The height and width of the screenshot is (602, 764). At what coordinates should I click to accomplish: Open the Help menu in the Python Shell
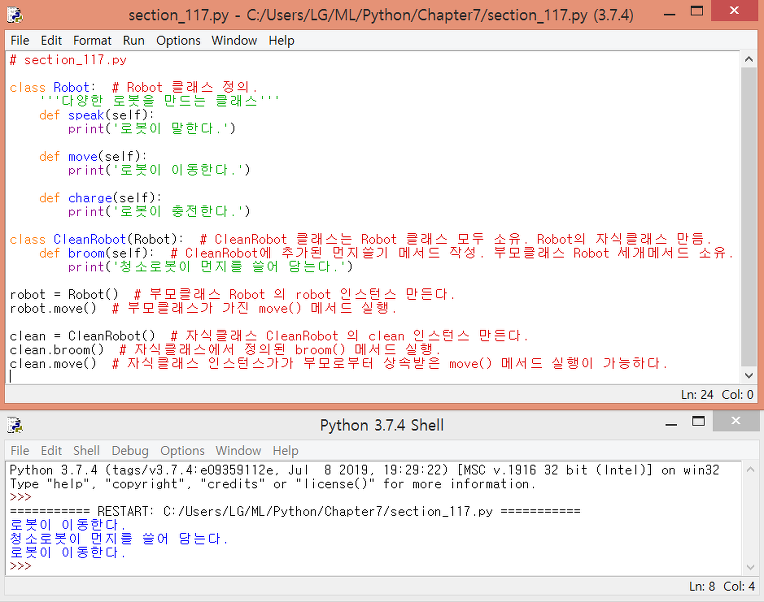(x=286, y=451)
